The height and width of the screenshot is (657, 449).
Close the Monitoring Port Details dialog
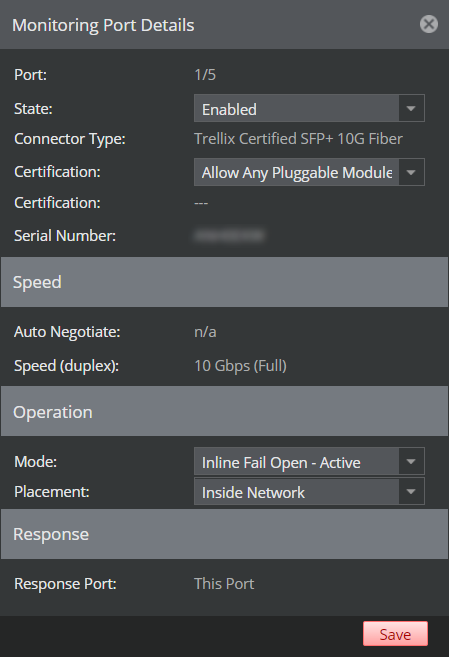(x=429, y=24)
